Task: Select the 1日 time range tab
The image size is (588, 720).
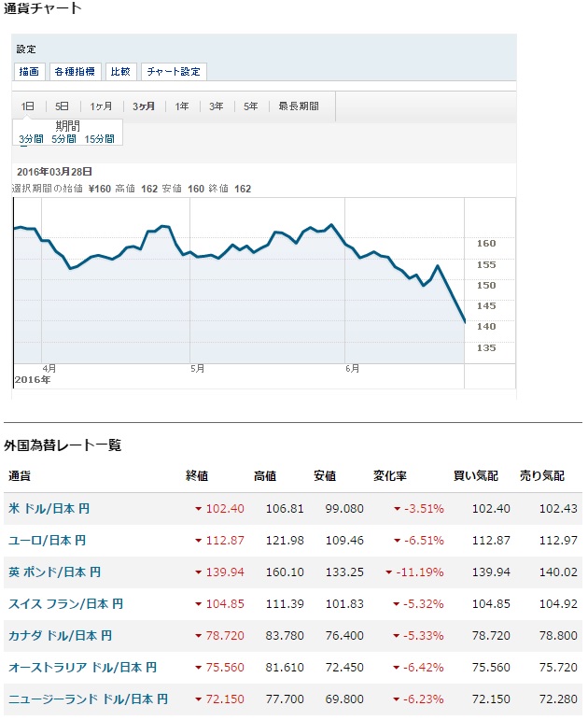Action: tap(28, 106)
